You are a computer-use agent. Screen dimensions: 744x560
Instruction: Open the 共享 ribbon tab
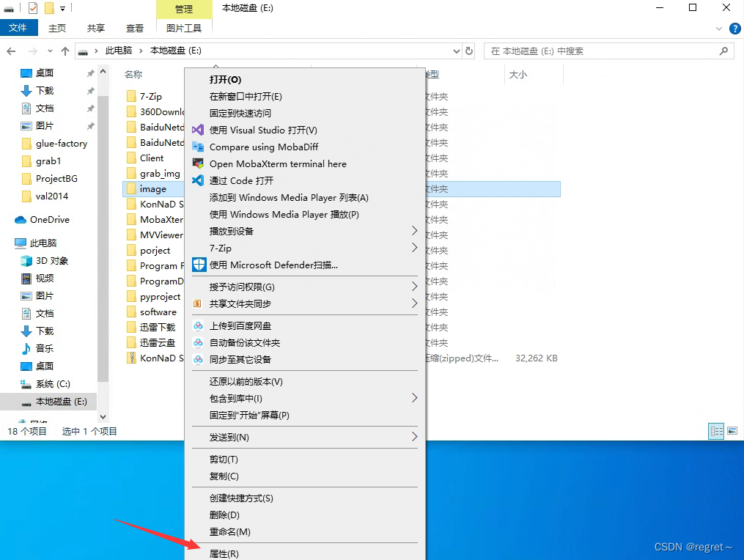(x=96, y=29)
